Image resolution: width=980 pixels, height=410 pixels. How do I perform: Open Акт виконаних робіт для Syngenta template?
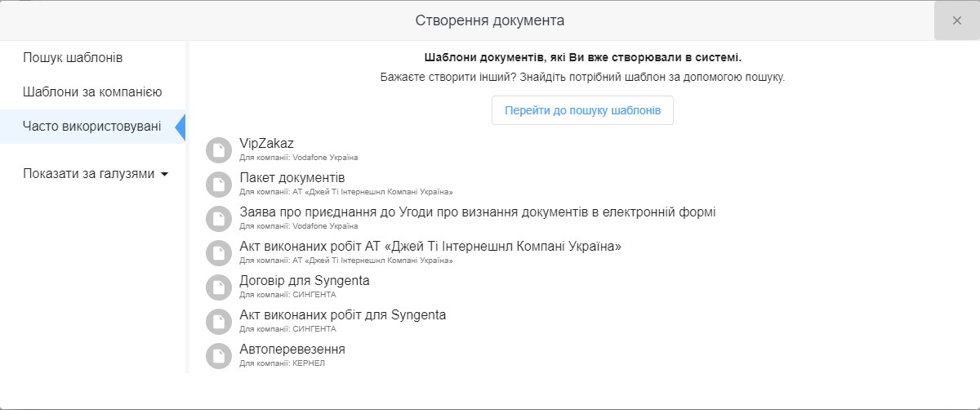click(342, 315)
